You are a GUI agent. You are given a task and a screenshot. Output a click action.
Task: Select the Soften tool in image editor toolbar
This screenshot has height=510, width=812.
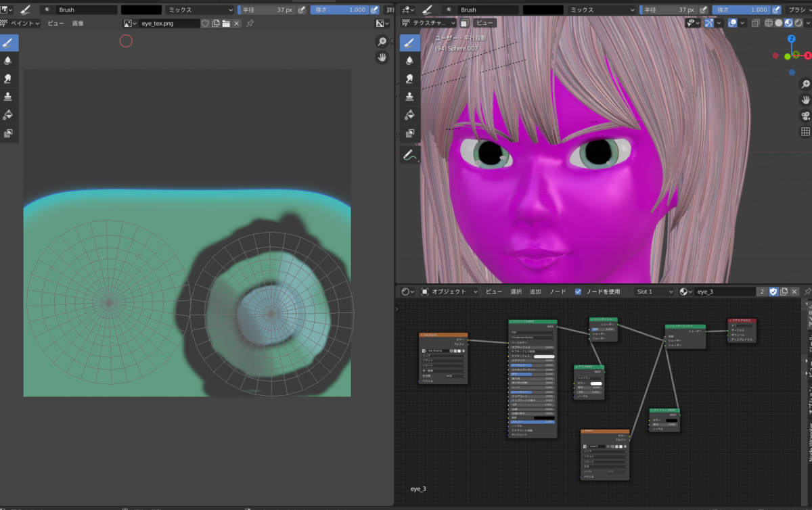click(x=8, y=60)
